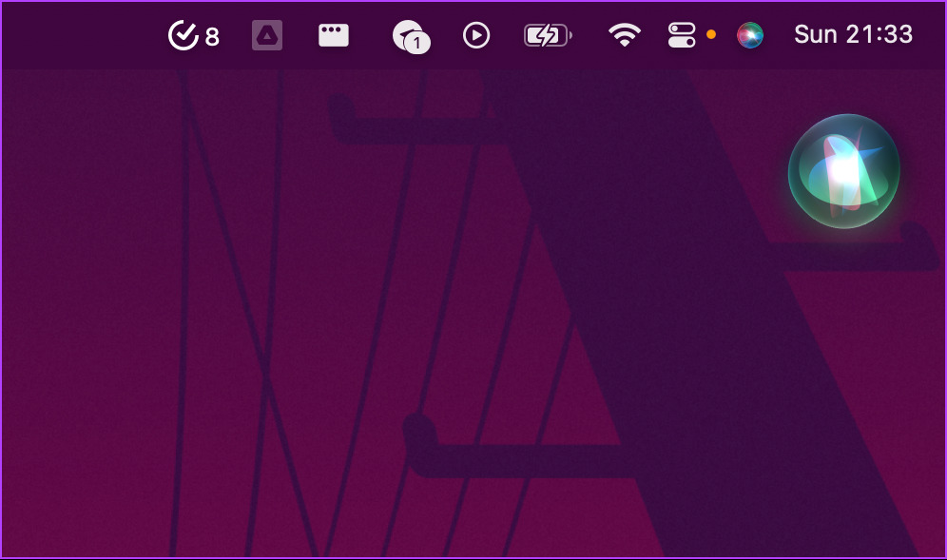Click the notification badge showing 1
Screen dimensions: 947x560
(416, 44)
